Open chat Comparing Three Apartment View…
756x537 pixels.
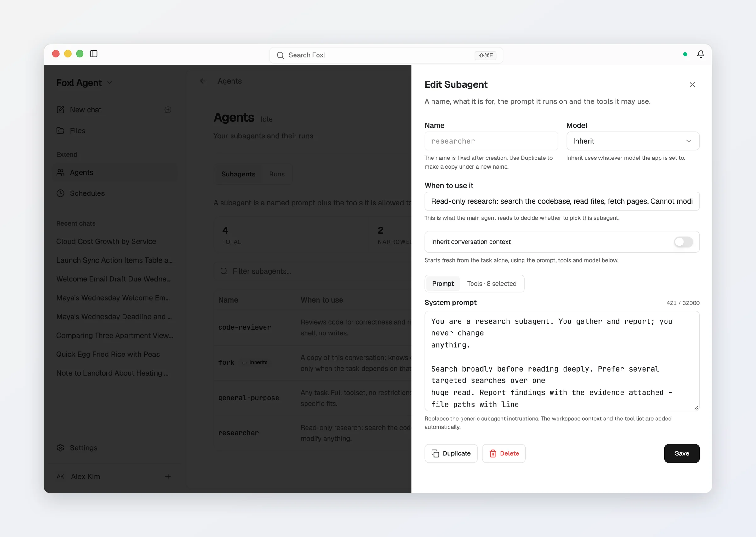(114, 335)
